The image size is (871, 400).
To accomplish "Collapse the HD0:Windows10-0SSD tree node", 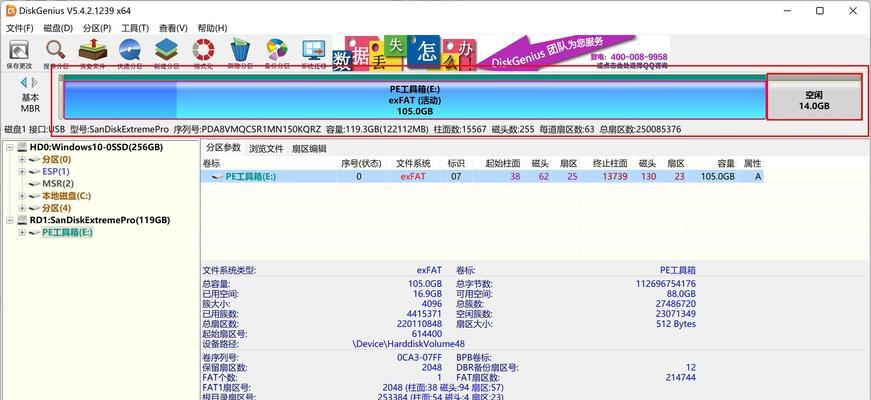I will click(x=9, y=147).
